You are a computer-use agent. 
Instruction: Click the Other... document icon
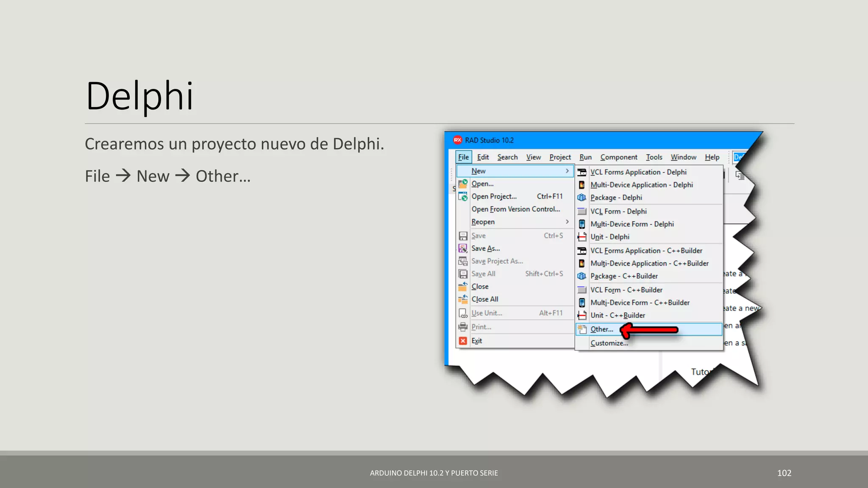point(582,329)
